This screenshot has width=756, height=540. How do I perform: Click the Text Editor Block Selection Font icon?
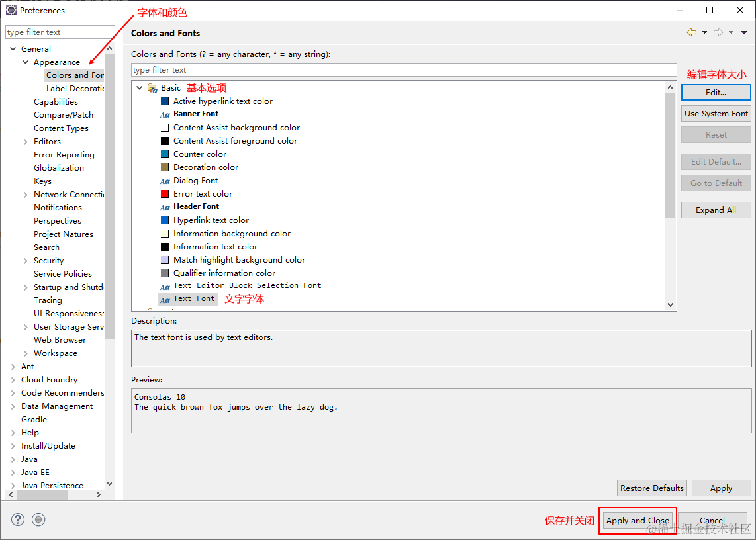click(x=165, y=287)
